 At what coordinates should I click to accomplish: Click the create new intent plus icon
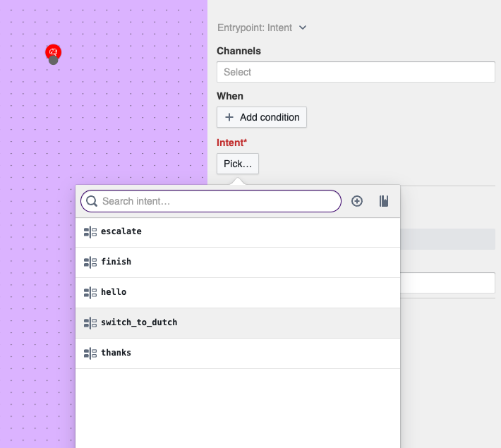pos(357,201)
